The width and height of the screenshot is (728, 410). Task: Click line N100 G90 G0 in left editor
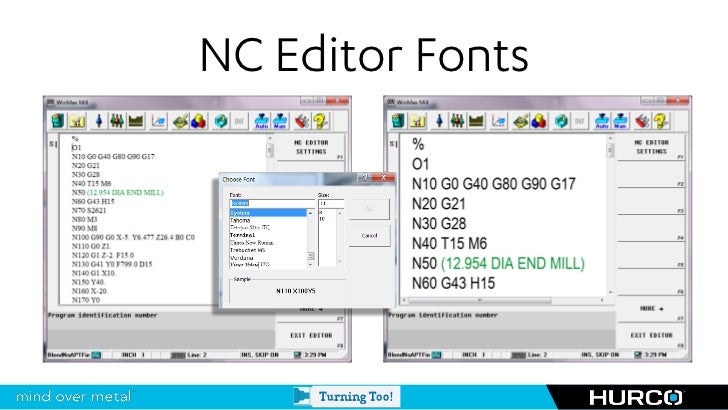point(133,237)
